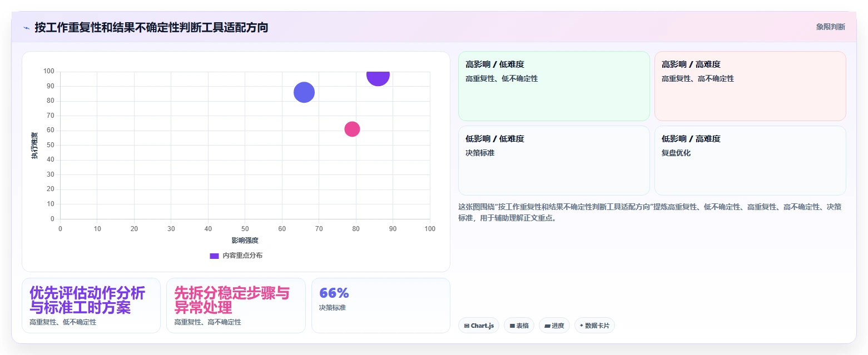The width and height of the screenshot is (868, 355).
Task: Open the 低影响 / 低难度 quadrant card
Action: tap(554, 161)
